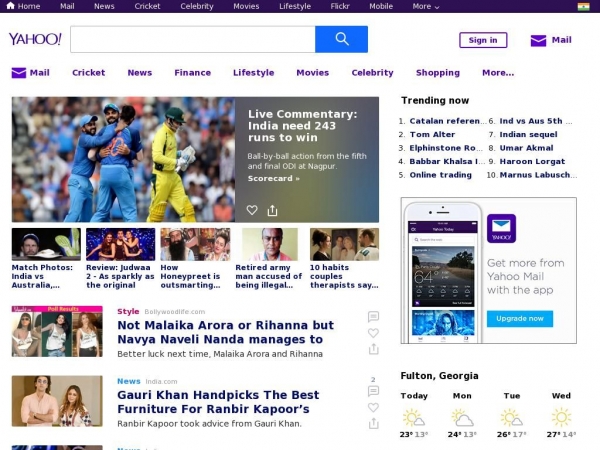Open comments on Gauri Khan article

pos(373,391)
